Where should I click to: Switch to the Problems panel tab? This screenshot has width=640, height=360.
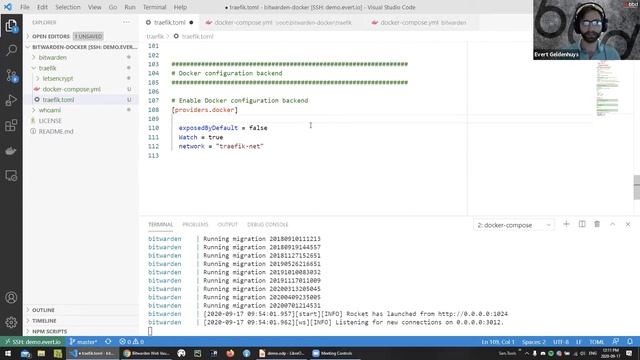pos(195,224)
